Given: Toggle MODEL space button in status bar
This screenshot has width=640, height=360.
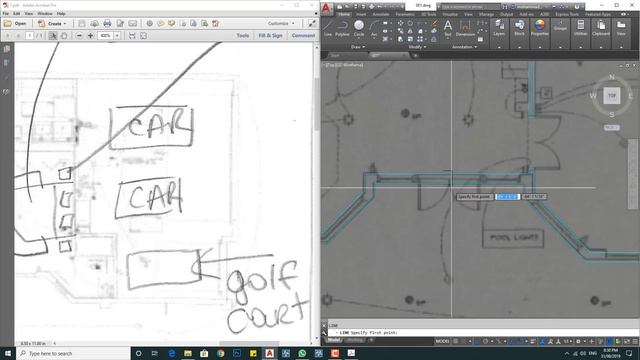Looking at the screenshot, I should 442,341.
